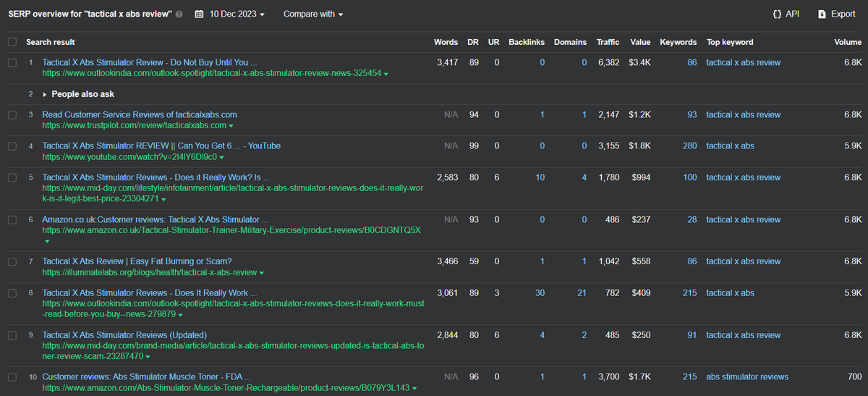
Task: Click the Domains column header
Action: pyautogui.click(x=570, y=42)
